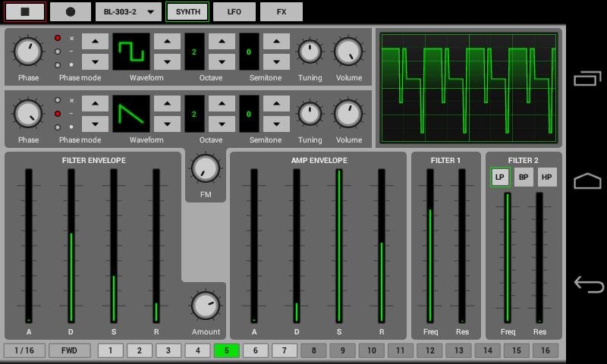This screenshot has height=364, width=607.
Task: Switch to the FX tab
Action: click(x=281, y=12)
